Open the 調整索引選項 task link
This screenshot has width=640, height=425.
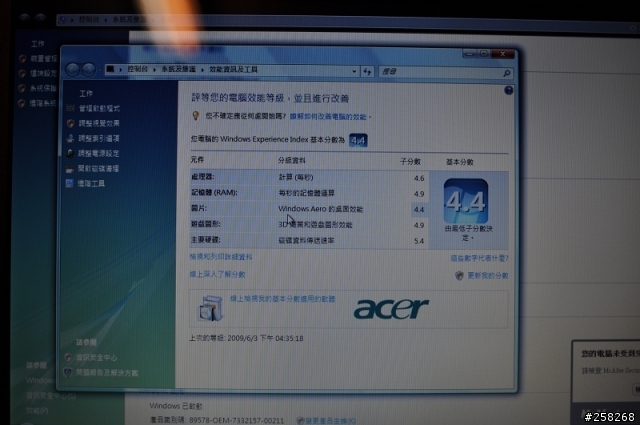tap(99, 138)
